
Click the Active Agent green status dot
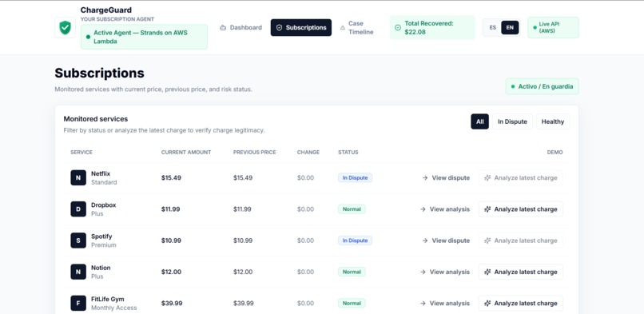click(88, 37)
